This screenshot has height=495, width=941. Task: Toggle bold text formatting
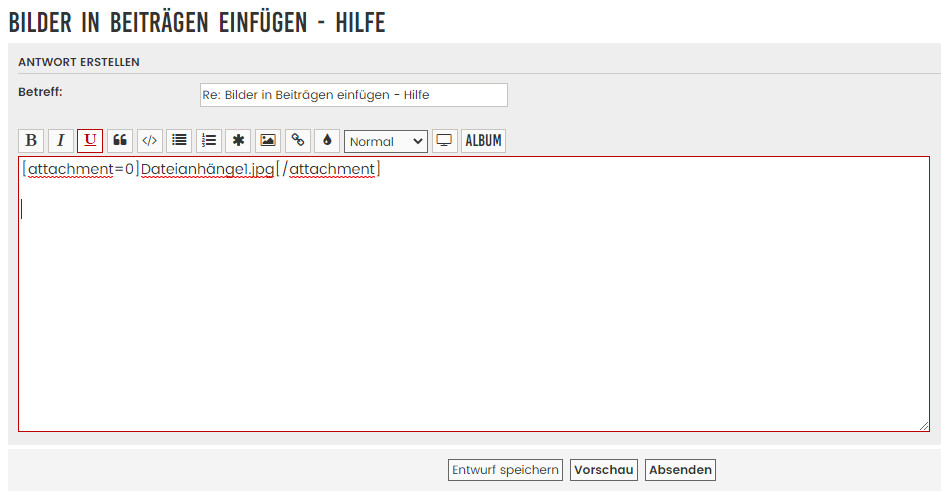click(x=31, y=141)
